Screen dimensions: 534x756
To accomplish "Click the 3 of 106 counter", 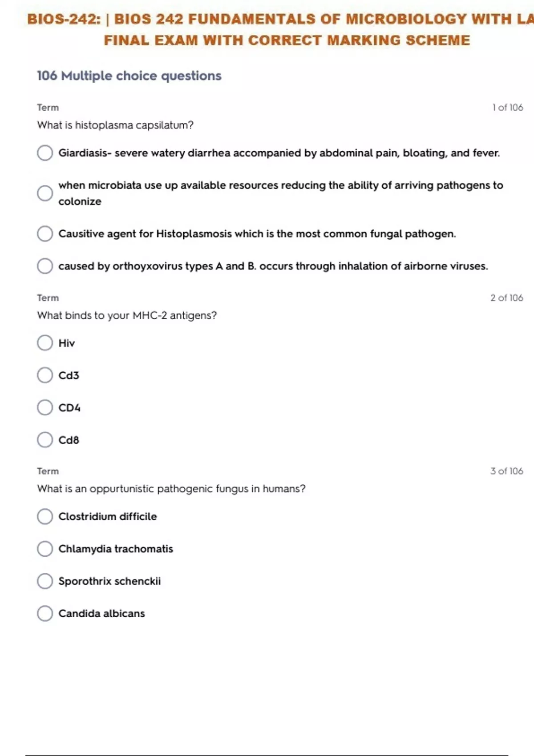I will [x=506, y=471].
